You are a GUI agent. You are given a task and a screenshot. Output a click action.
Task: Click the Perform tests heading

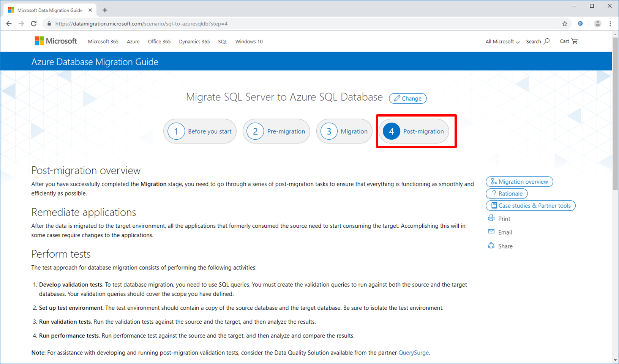tap(61, 254)
